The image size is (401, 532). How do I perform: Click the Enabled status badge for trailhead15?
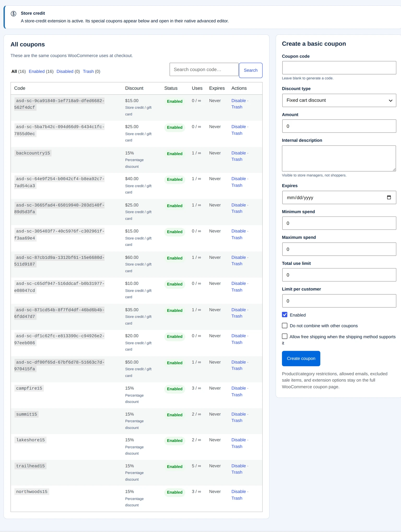coord(175,466)
